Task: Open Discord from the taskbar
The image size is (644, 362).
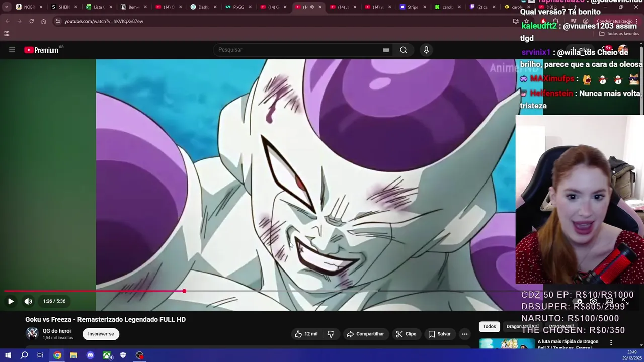Action: [x=90, y=355]
